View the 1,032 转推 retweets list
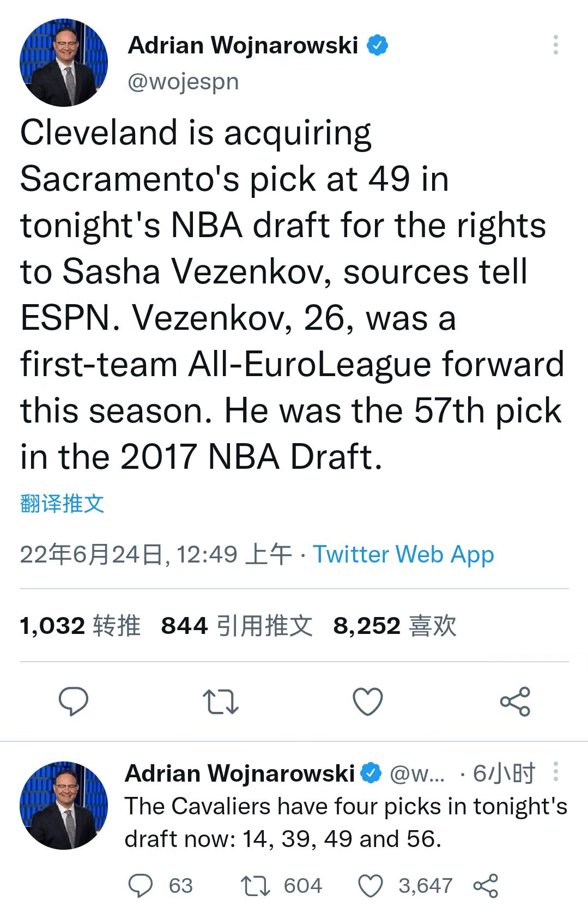 click(80, 625)
